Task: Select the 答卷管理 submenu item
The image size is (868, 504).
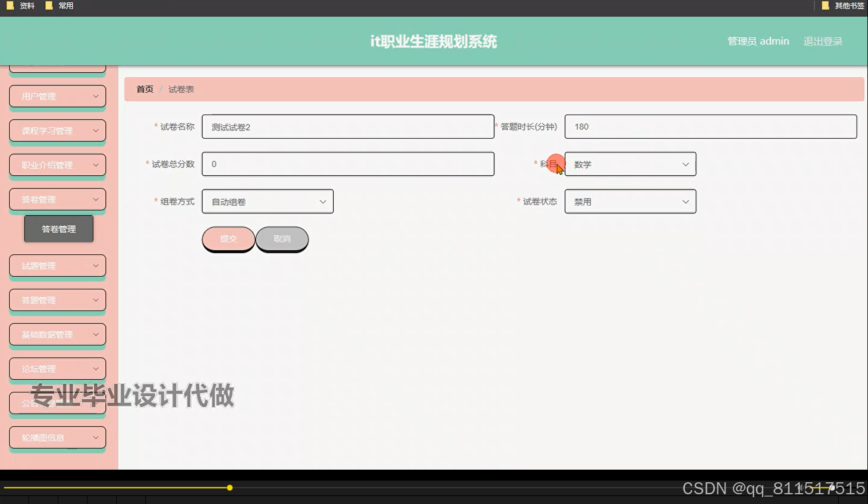Action: pos(58,228)
